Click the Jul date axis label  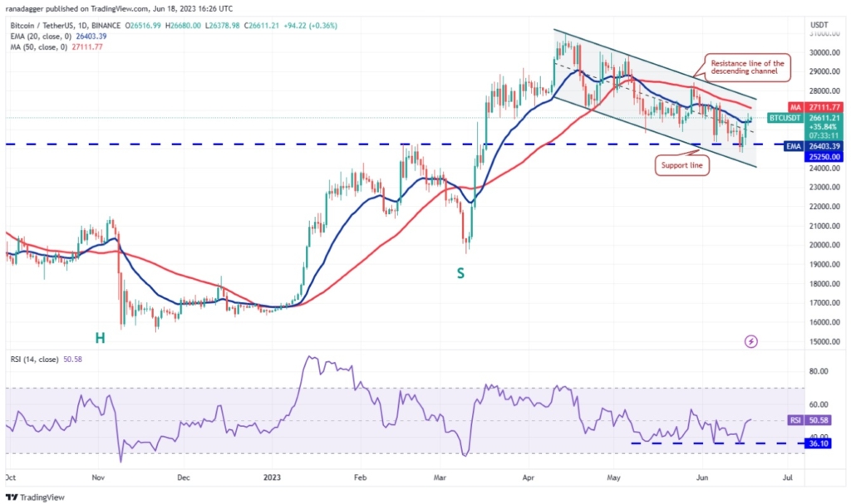[788, 477]
